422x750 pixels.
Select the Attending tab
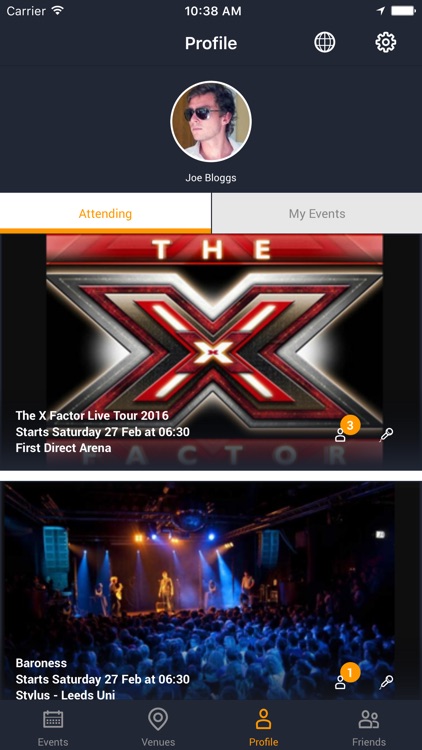click(105, 213)
